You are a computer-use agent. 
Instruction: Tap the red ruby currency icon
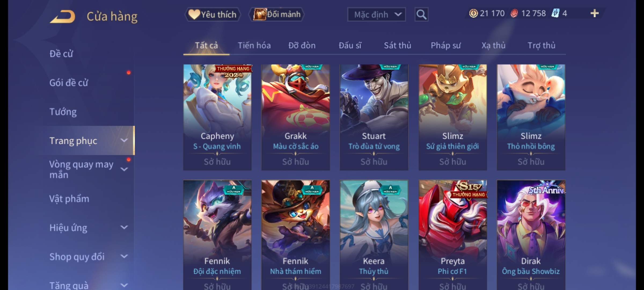tap(514, 13)
